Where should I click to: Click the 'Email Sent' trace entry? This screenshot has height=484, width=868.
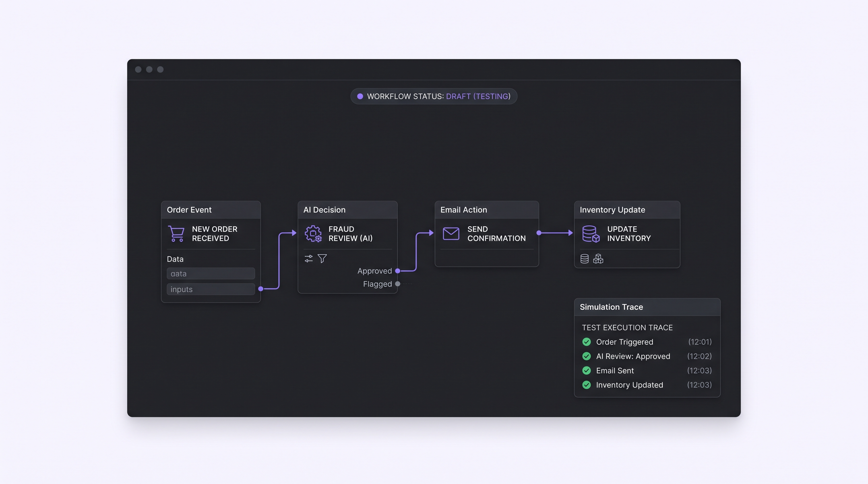click(x=615, y=371)
